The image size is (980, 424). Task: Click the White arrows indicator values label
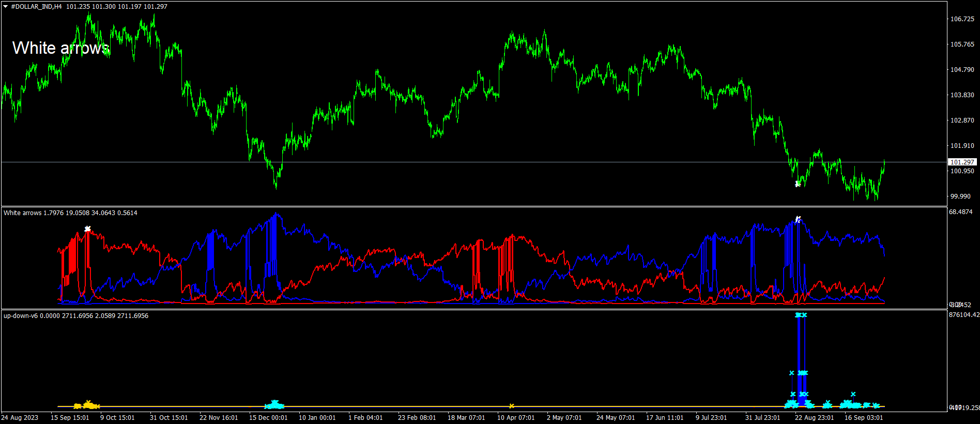coord(70,213)
